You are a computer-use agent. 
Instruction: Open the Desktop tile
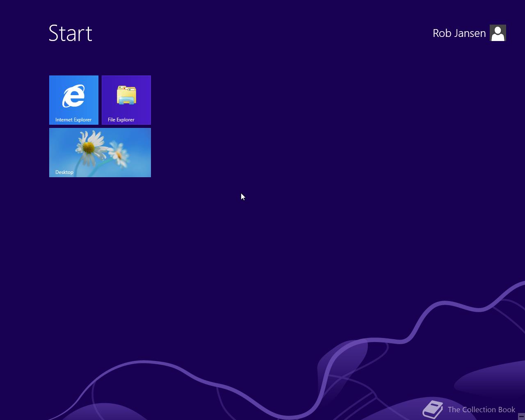[x=100, y=153]
